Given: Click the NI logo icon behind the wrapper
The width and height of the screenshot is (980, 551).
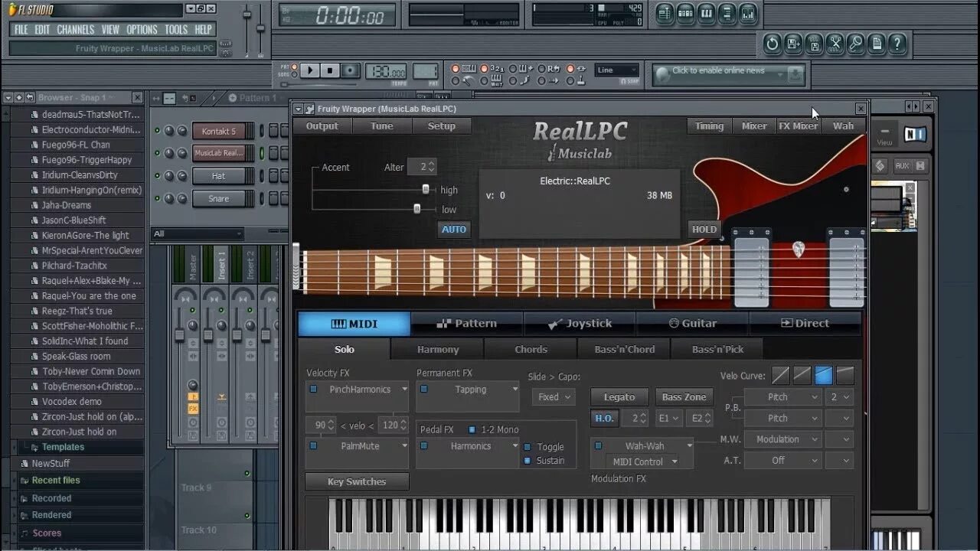Looking at the screenshot, I should (913, 135).
